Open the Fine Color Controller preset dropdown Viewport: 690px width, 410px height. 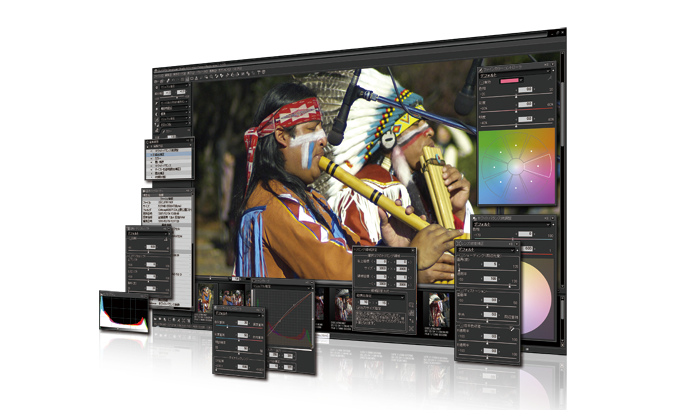[513, 75]
